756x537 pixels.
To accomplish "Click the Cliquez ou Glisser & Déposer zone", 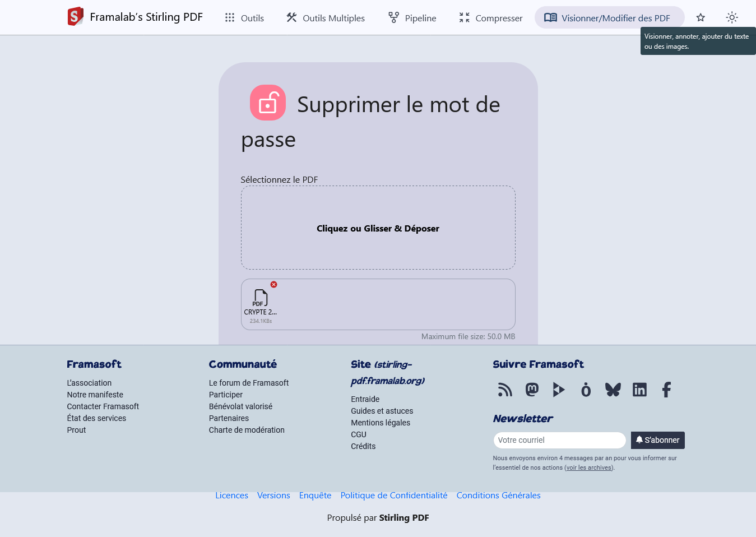I will 378,228.
